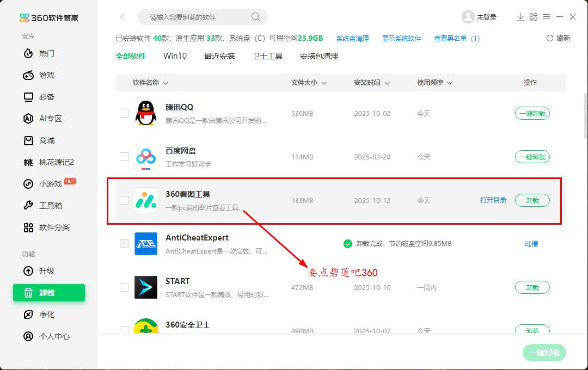This screenshot has height=370, width=588.
Task: Click the 显示系统软件 link
Action: tap(401, 39)
